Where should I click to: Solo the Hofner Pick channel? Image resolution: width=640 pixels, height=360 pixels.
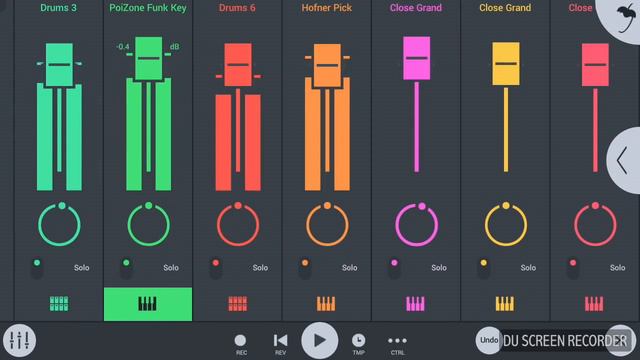tap(350, 268)
